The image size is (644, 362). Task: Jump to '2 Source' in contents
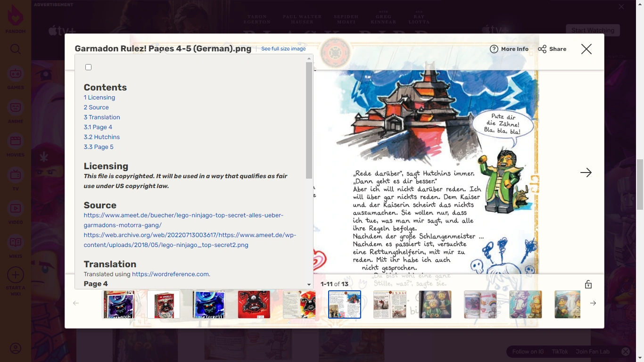point(96,107)
